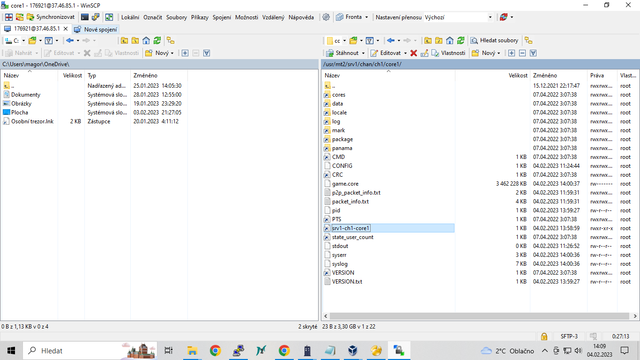Open the Nápověda menu

click(301, 17)
